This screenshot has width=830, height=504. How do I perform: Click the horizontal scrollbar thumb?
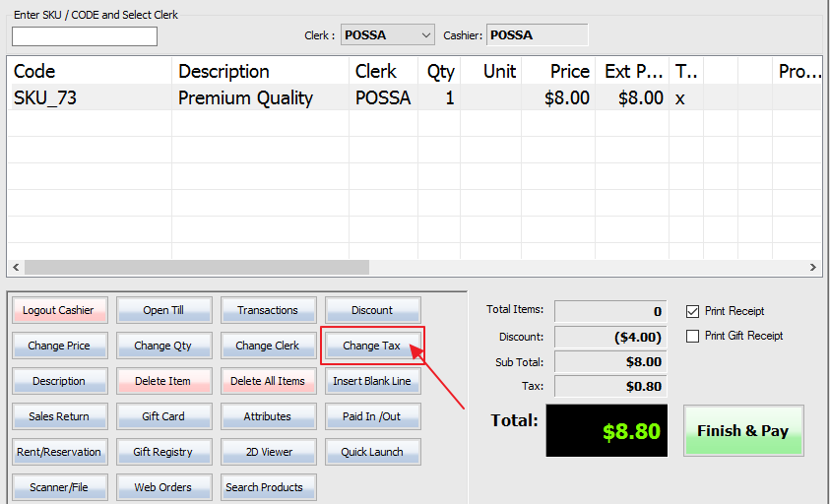click(x=197, y=268)
